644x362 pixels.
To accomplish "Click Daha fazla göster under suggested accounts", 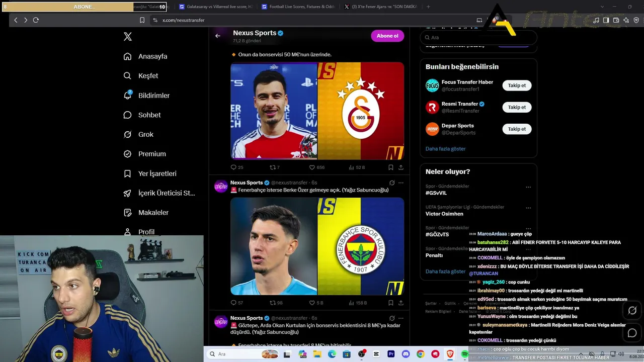I will 445,149.
